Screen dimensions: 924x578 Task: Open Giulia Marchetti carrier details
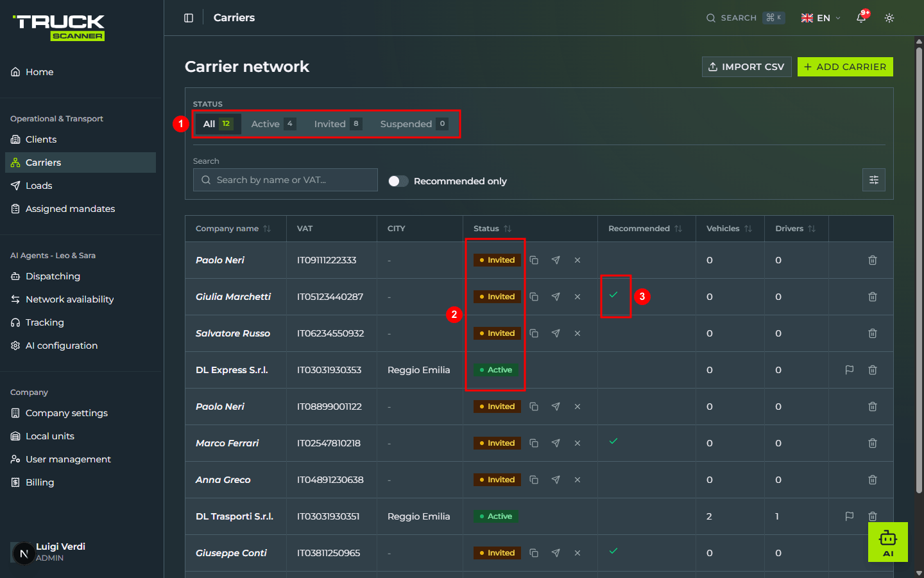[233, 297]
